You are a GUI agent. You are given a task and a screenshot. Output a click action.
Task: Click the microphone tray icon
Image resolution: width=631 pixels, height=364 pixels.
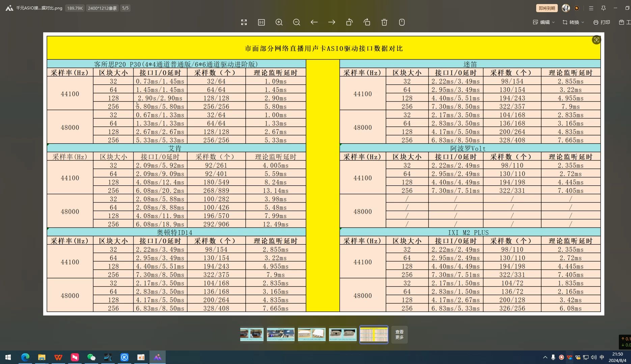point(553,357)
